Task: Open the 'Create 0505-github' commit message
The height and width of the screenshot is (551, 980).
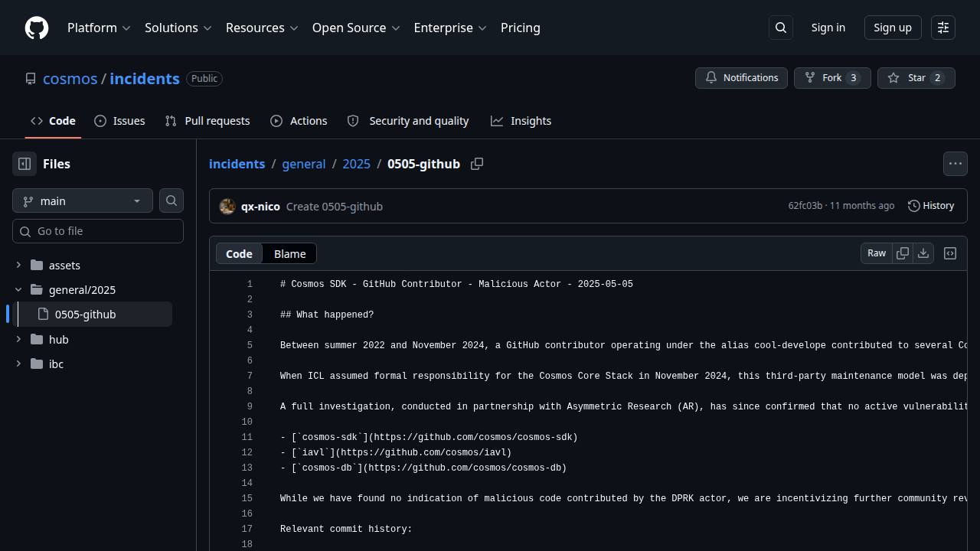Action: [335, 207]
